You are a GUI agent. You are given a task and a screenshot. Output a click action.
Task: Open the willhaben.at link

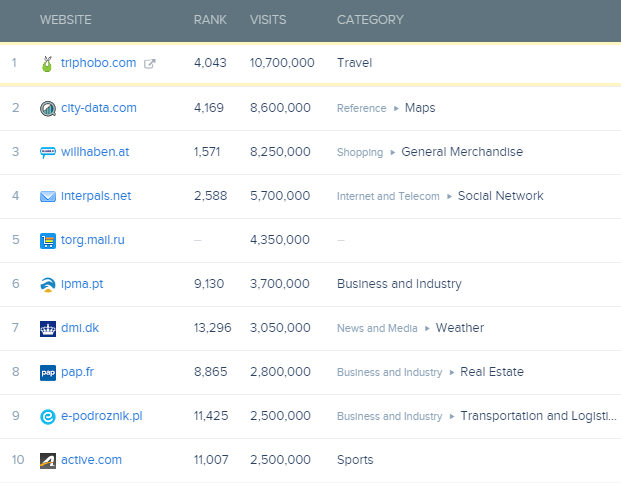click(95, 152)
